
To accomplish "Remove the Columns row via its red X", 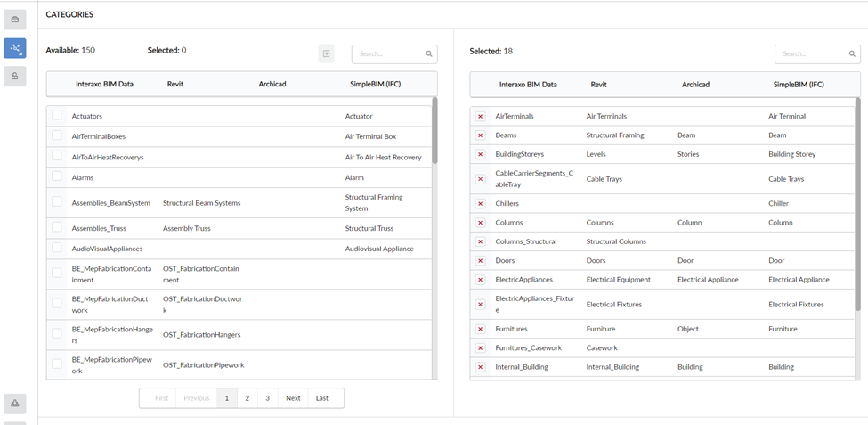I will [481, 223].
